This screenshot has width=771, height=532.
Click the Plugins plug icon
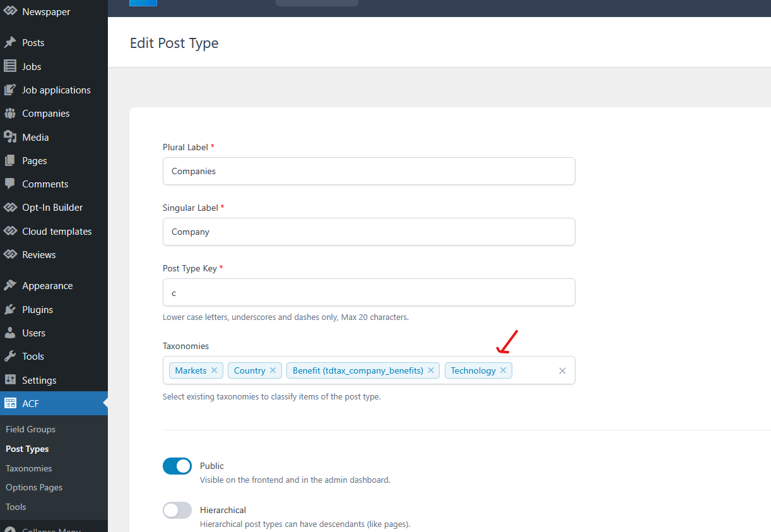(x=10, y=309)
